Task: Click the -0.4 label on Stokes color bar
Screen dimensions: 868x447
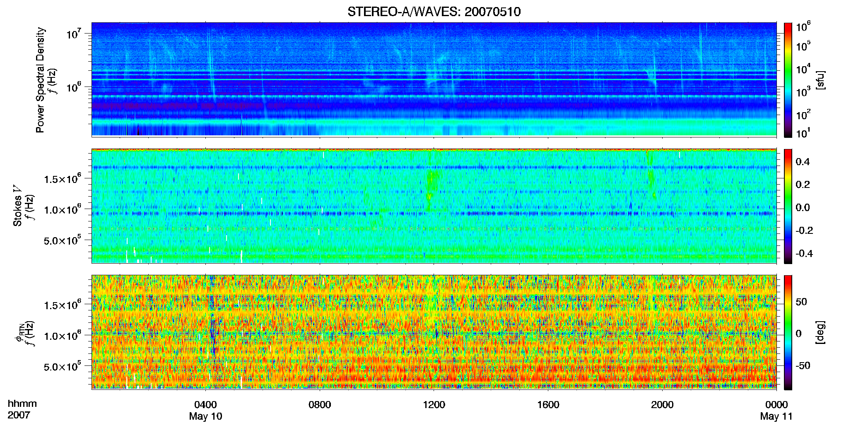Action: [x=804, y=254]
